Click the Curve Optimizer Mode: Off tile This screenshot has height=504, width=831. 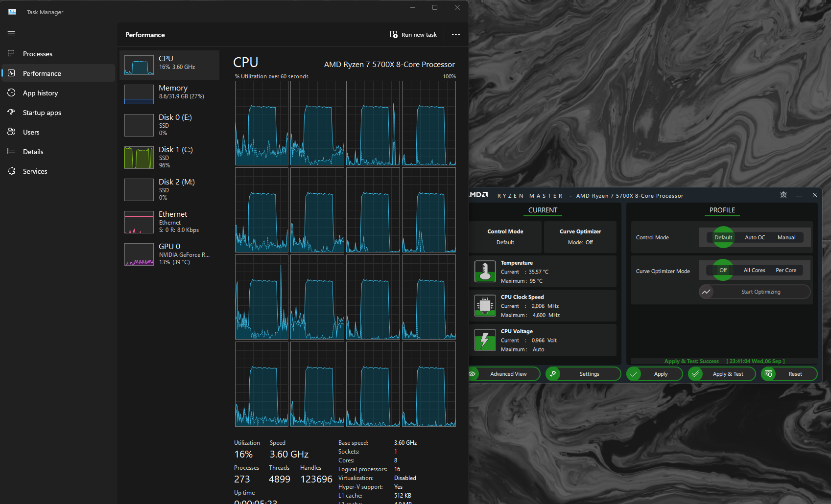click(x=580, y=237)
